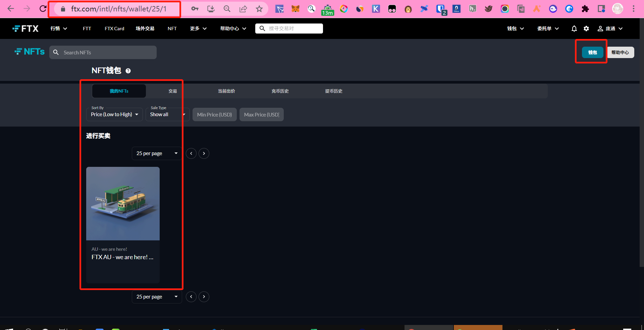
Task: Click the Search NFTs field
Action: click(103, 52)
